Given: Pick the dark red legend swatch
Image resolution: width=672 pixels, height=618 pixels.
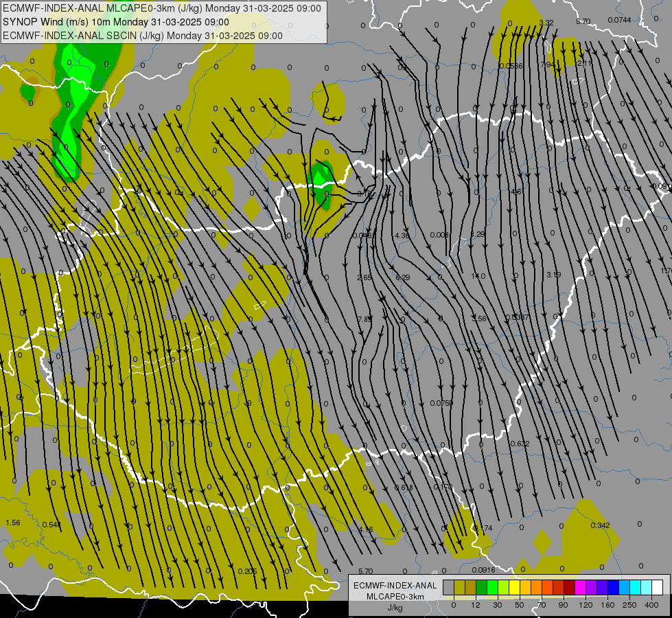Looking at the screenshot, I should [x=569, y=587].
